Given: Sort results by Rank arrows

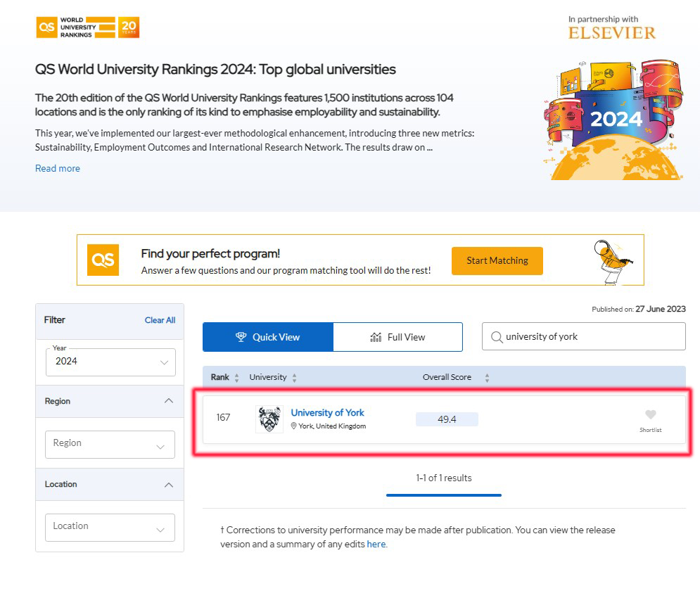Looking at the screenshot, I should point(236,378).
